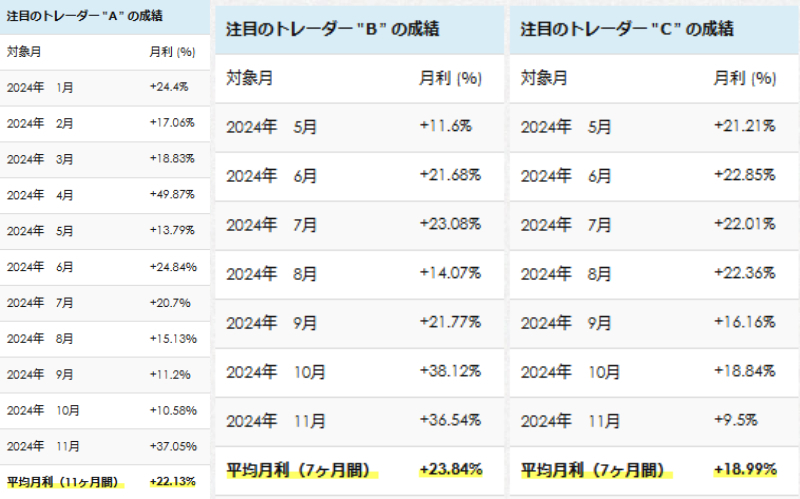Click the +18.83% monthly return value
800x499 pixels.
tap(172, 159)
